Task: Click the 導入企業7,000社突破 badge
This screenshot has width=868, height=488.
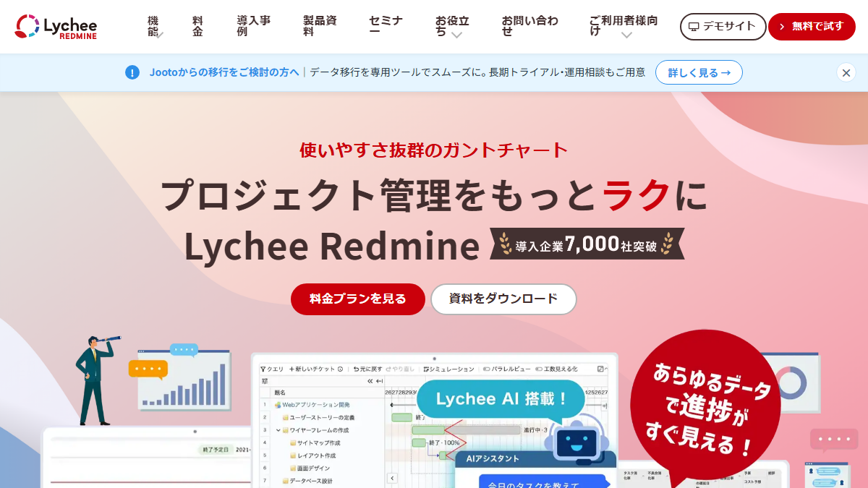Action: point(587,244)
